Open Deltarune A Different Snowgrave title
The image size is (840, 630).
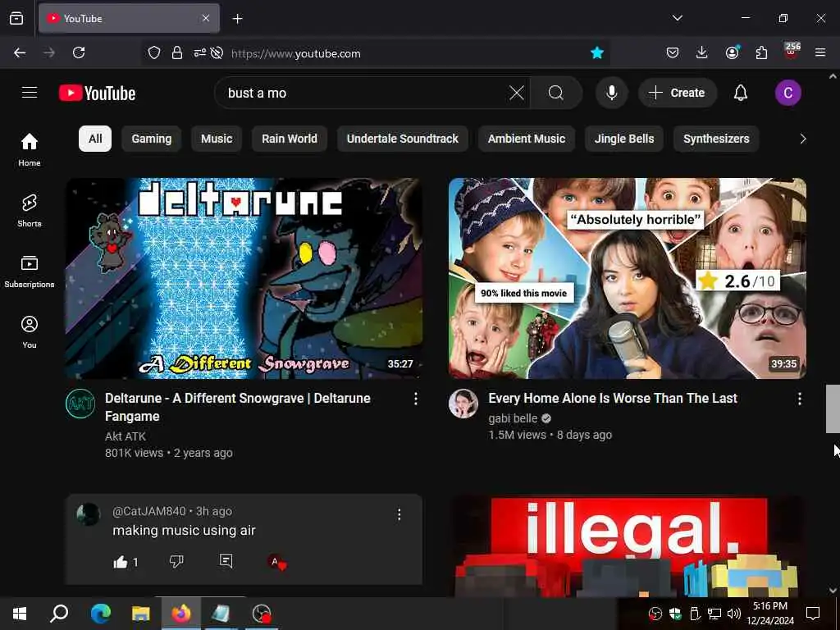[x=237, y=407]
